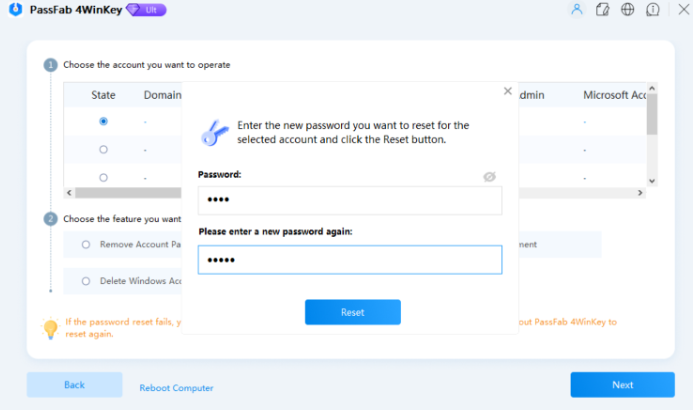This screenshot has width=693, height=410.
Task: Click the Reboot Computer link
Action: tap(176, 388)
